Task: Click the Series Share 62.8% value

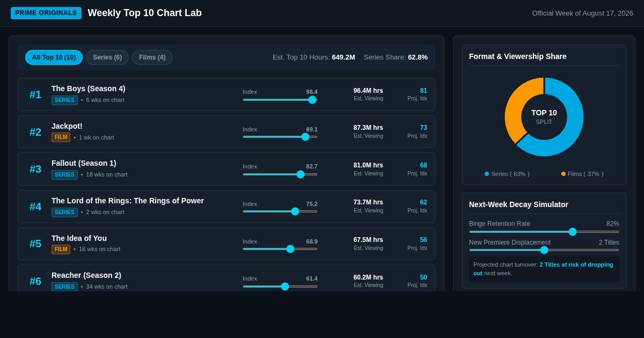Action: pos(418,57)
